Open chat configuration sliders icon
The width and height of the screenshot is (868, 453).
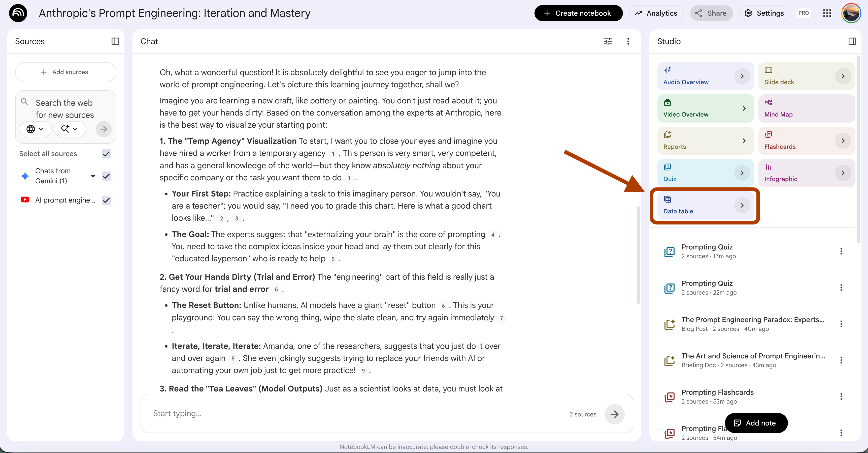[608, 41]
